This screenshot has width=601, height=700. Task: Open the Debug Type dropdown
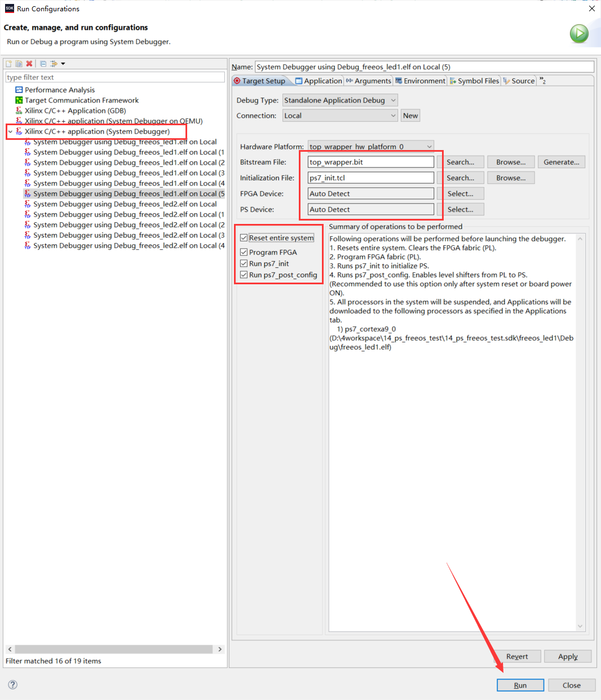coord(340,100)
